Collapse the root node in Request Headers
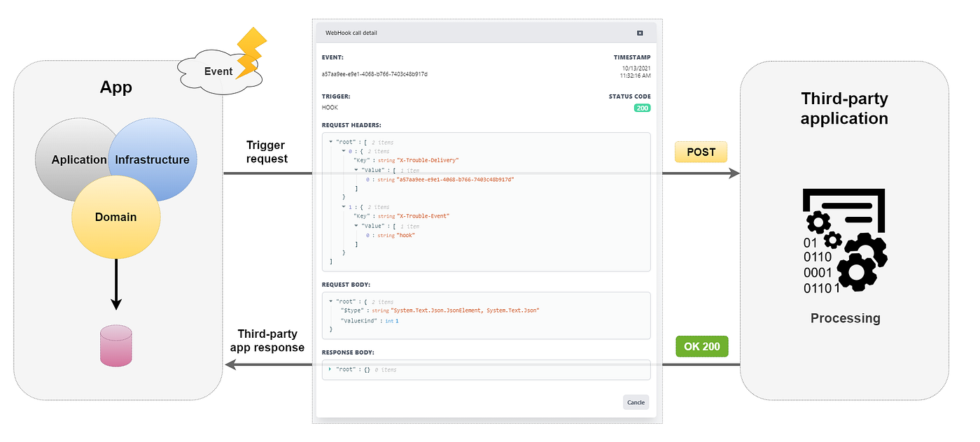 331,142
